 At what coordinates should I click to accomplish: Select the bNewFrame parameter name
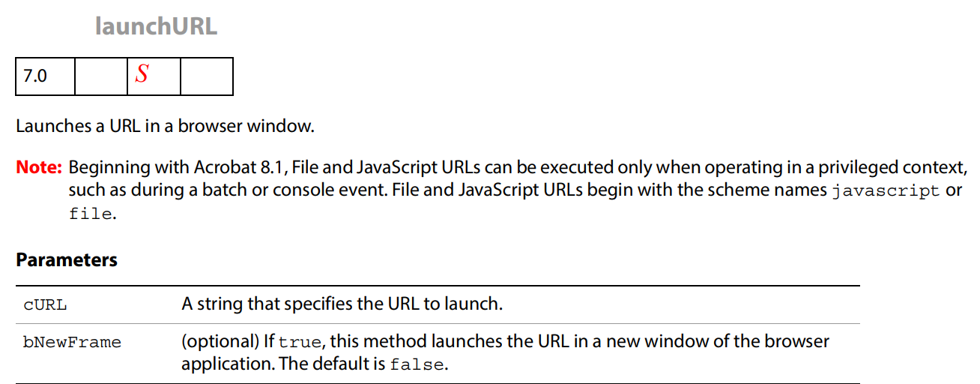pyautogui.click(x=72, y=343)
